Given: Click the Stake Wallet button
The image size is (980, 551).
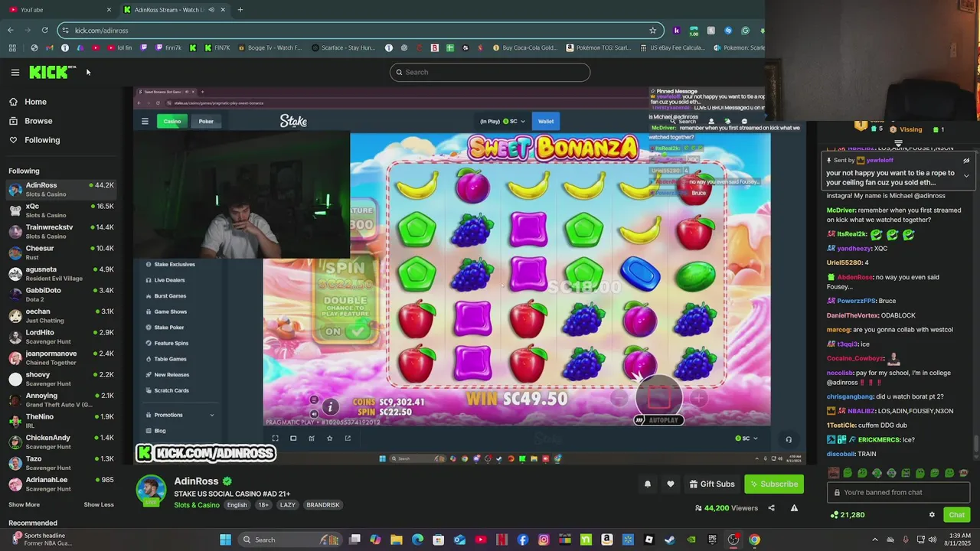Looking at the screenshot, I should click(546, 121).
